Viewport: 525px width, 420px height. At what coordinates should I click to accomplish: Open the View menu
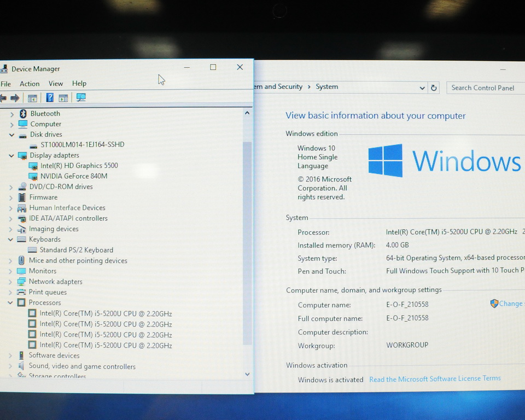coord(56,83)
